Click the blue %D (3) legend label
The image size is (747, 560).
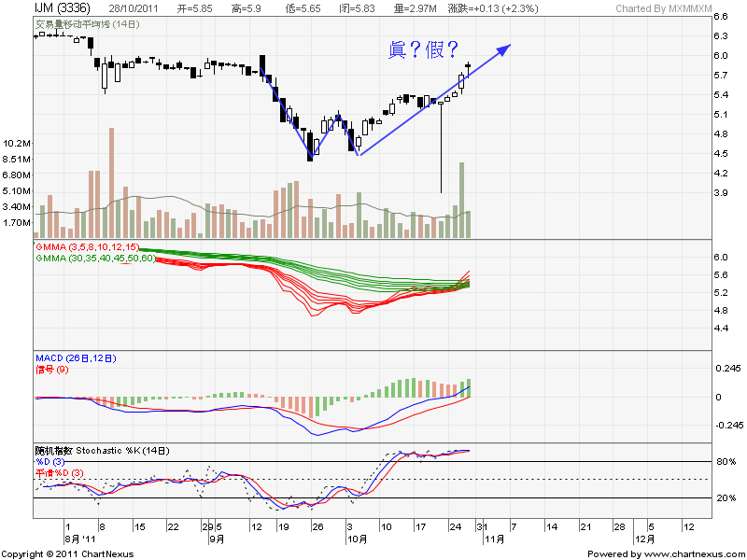(x=51, y=461)
